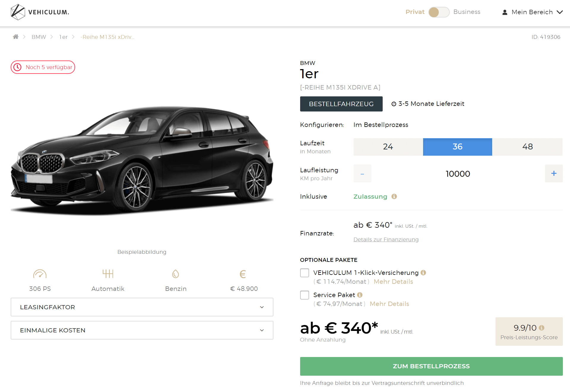570x392 pixels.
Task: Check VEHICULUM 1-Klick-Versicherung box
Action: point(305,273)
